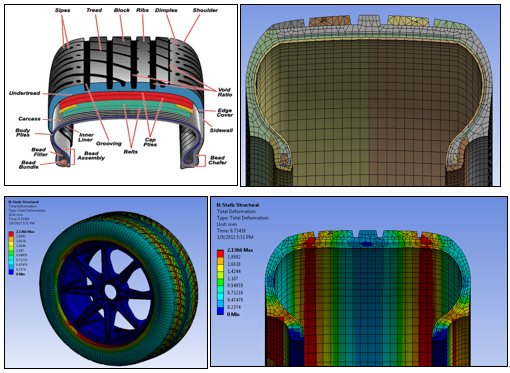The width and height of the screenshot is (510, 373).
Task: Click the Cap Plies label
Action: (150, 142)
